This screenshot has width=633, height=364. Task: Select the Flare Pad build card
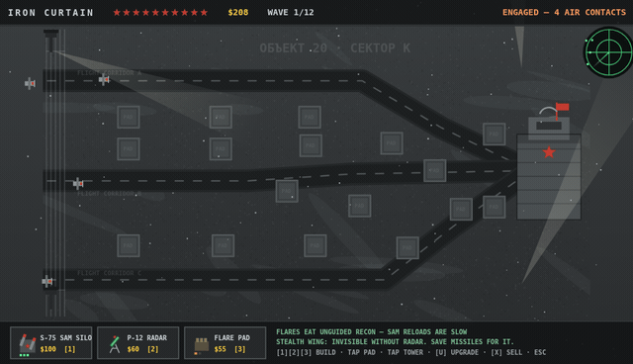pos(226,342)
